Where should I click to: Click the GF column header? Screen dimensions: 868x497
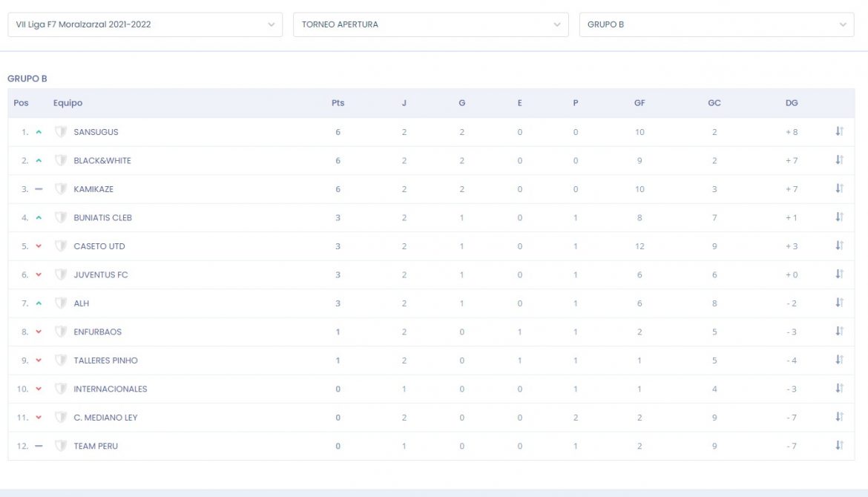point(640,103)
